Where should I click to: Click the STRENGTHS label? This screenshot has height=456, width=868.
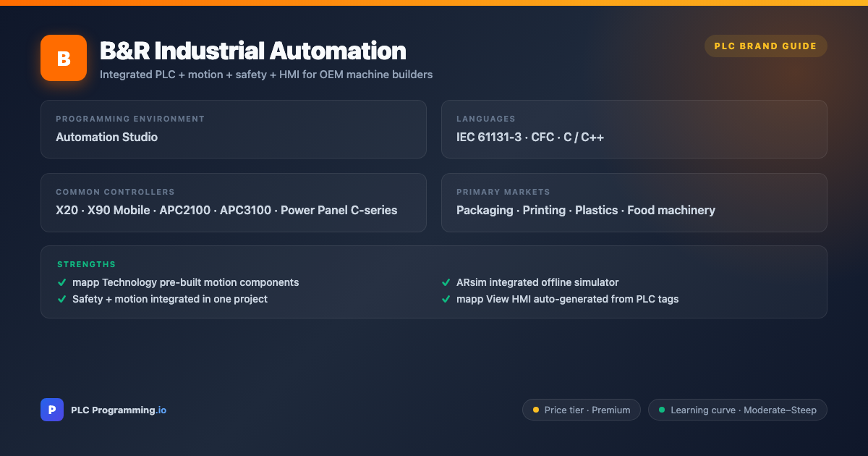pyautogui.click(x=86, y=264)
